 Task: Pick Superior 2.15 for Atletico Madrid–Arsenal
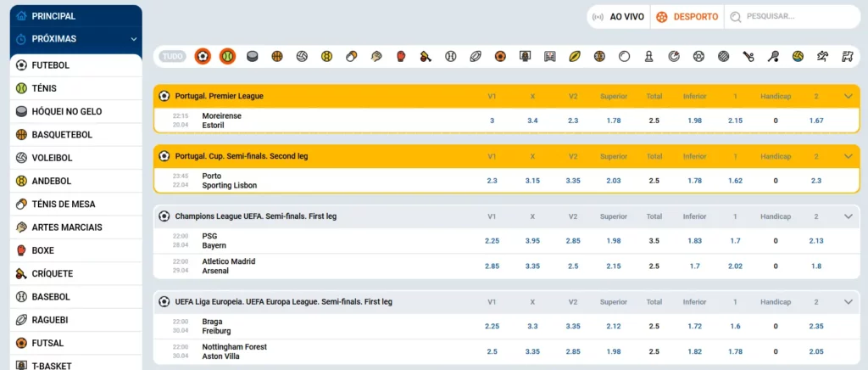pyautogui.click(x=614, y=266)
